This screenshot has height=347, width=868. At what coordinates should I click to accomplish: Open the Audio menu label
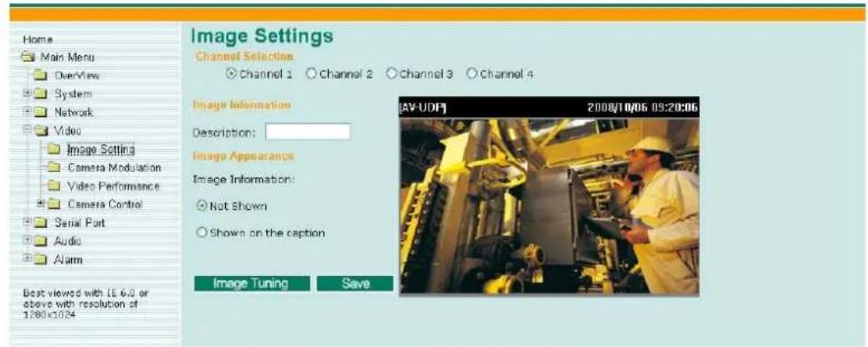[68, 242]
